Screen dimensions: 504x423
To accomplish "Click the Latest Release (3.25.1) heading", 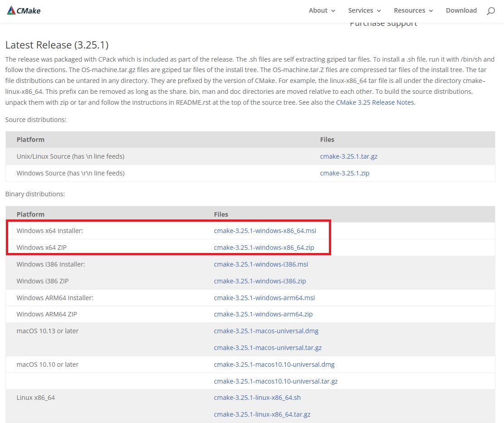I will (x=57, y=45).
